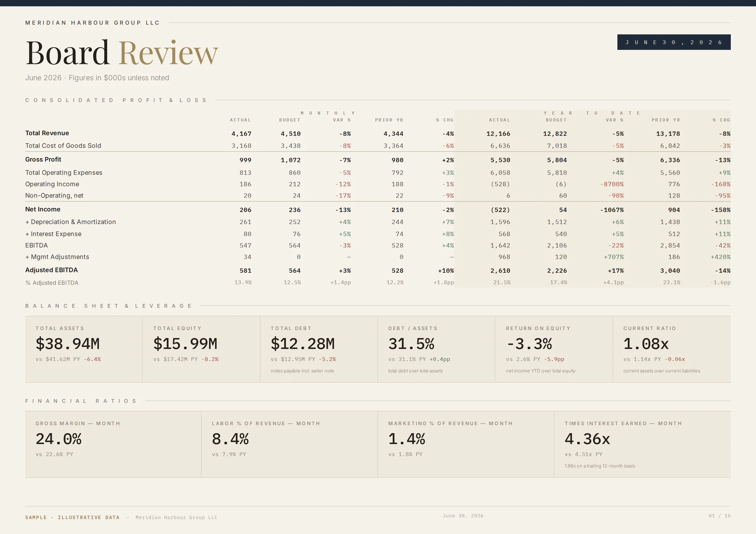Click EBITDA monthly actual 547
Image resolution: width=756 pixels, height=534 pixels.
pyautogui.click(x=246, y=245)
